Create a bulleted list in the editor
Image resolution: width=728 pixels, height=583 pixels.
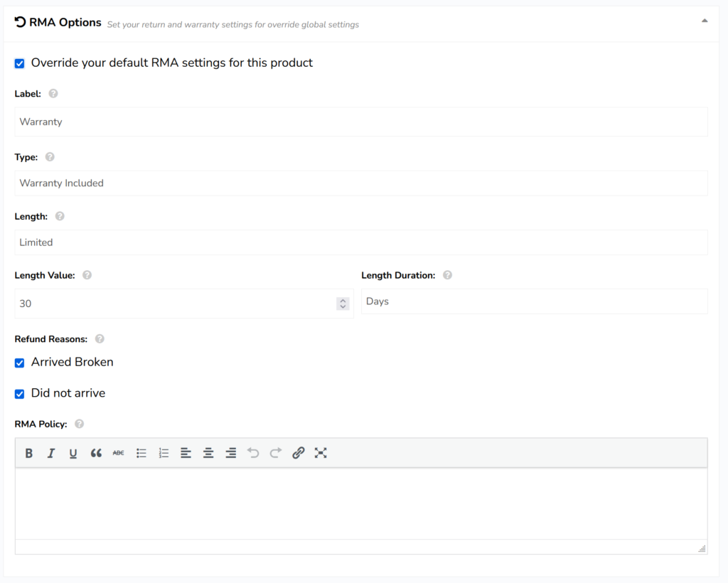[141, 453]
